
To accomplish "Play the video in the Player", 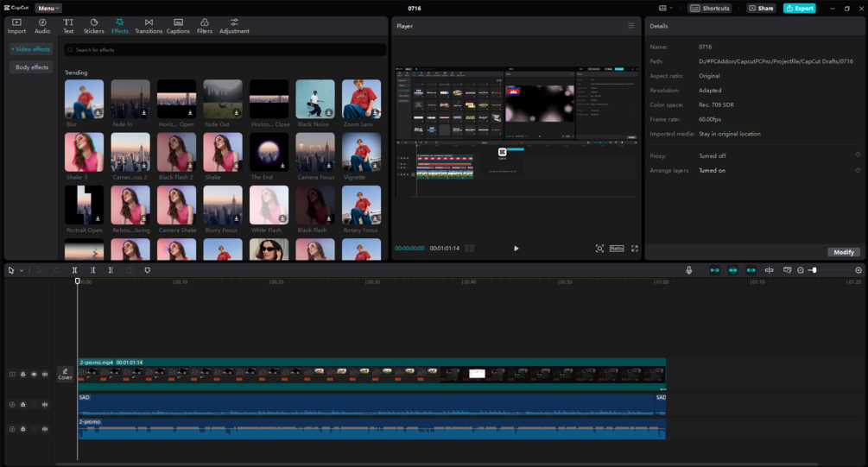I will (516, 249).
